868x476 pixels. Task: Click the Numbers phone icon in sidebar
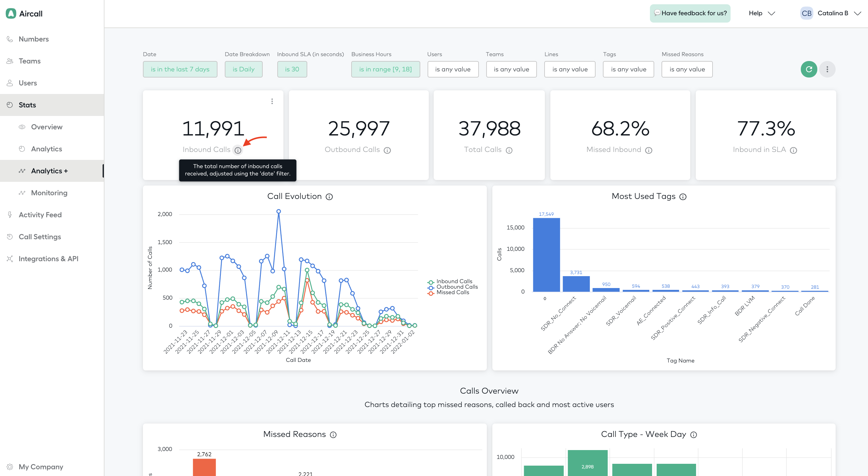click(x=10, y=39)
